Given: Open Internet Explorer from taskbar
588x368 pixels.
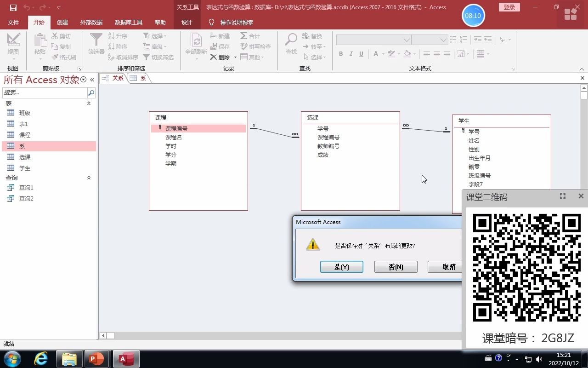Looking at the screenshot, I should pos(41,359).
